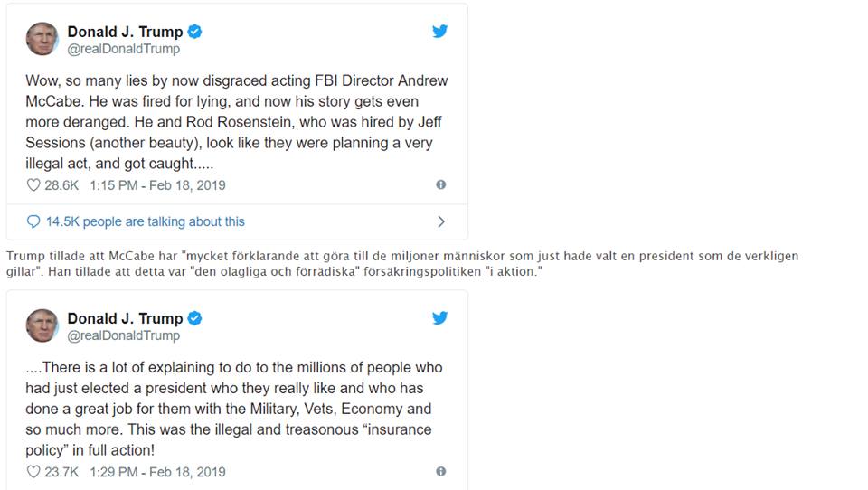Open info icon on second tweet

pyautogui.click(x=441, y=472)
